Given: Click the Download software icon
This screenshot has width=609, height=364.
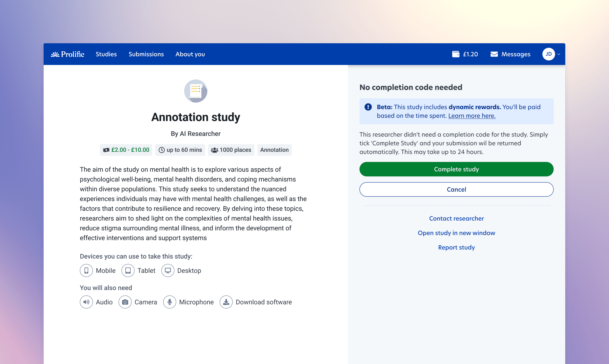Looking at the screenshot, I should [x=226, y=302].
